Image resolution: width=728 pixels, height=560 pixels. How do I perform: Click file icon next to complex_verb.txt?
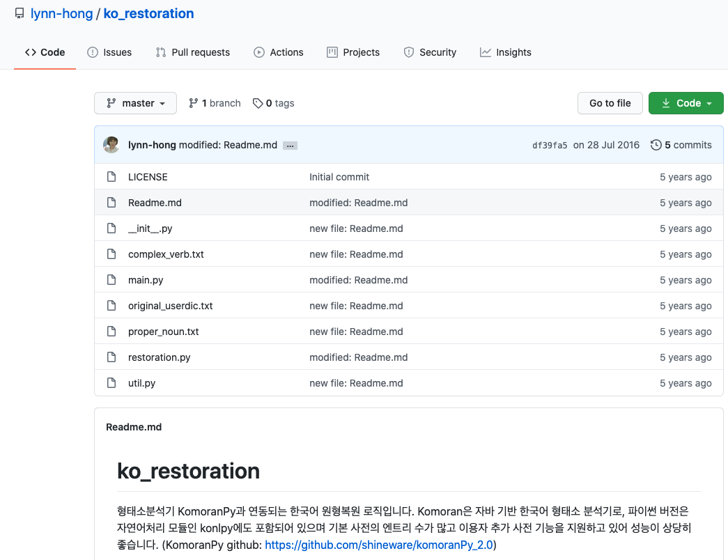pyautogui.click(x=111, y=254)
